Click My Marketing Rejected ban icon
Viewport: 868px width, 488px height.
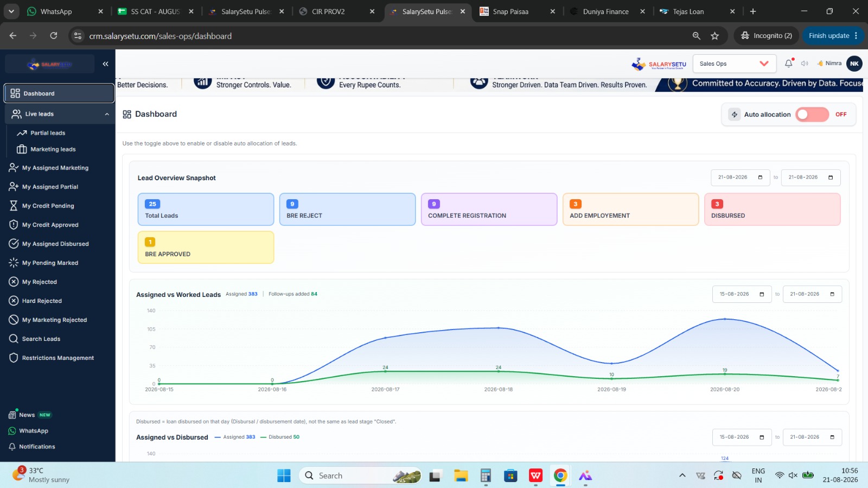(x=14, y=320)
